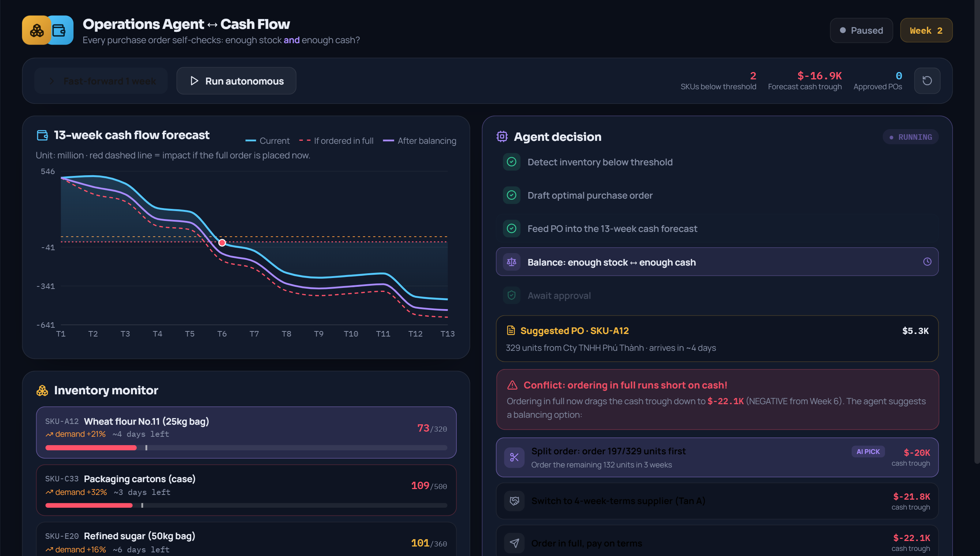980x556 pixels.
Task: Click the Await approval step text
Action: coord(559,295)
